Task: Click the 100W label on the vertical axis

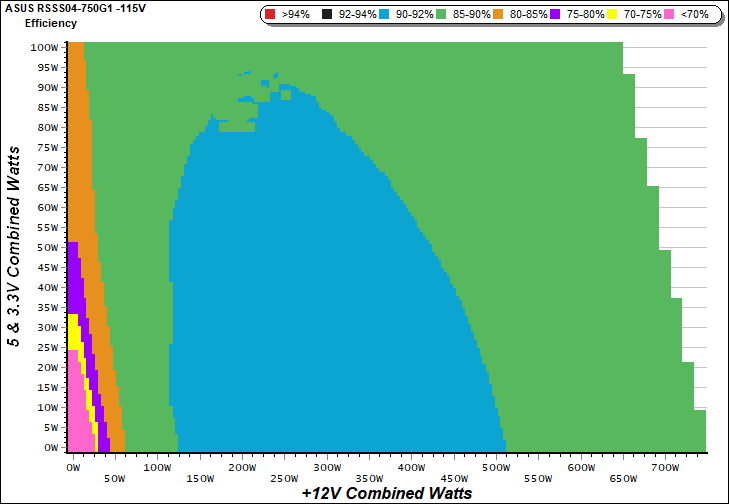Action: click(x=43, y=47)
